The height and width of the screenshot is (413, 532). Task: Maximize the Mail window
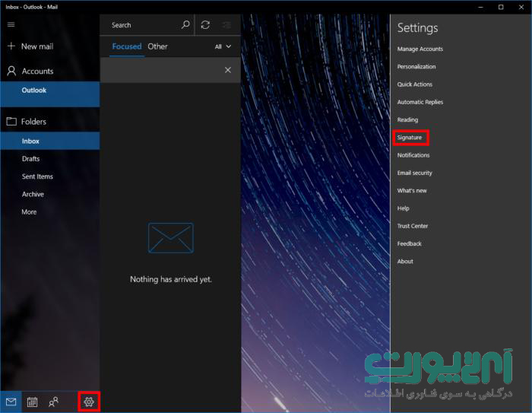point(501,7)
